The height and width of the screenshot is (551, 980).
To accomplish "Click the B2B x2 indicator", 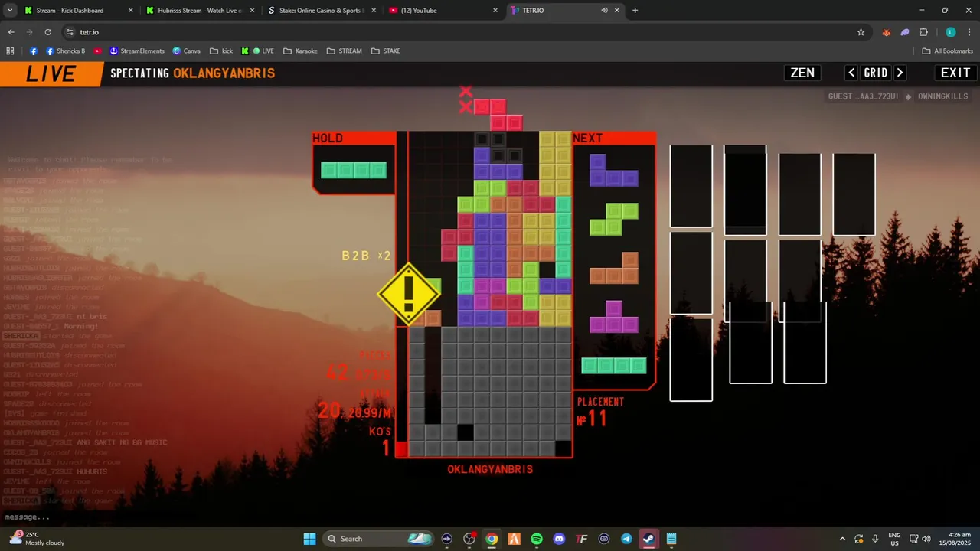I will [x=366, y=256].
